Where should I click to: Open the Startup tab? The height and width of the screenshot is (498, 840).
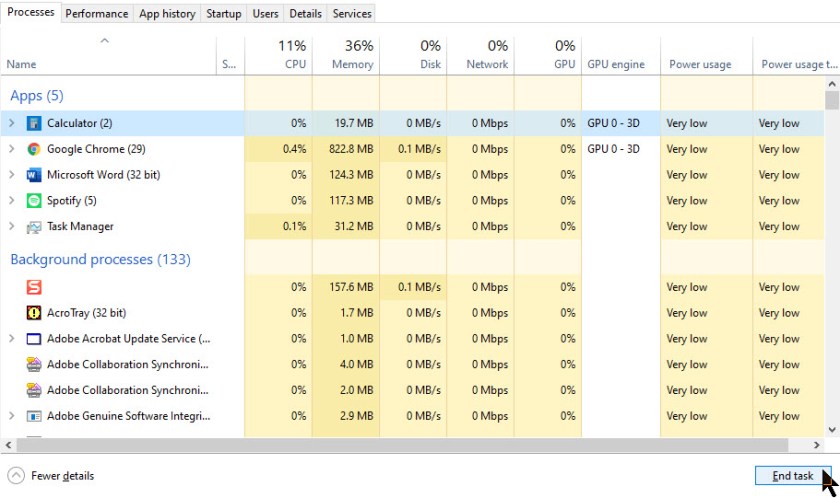[223, 14]
